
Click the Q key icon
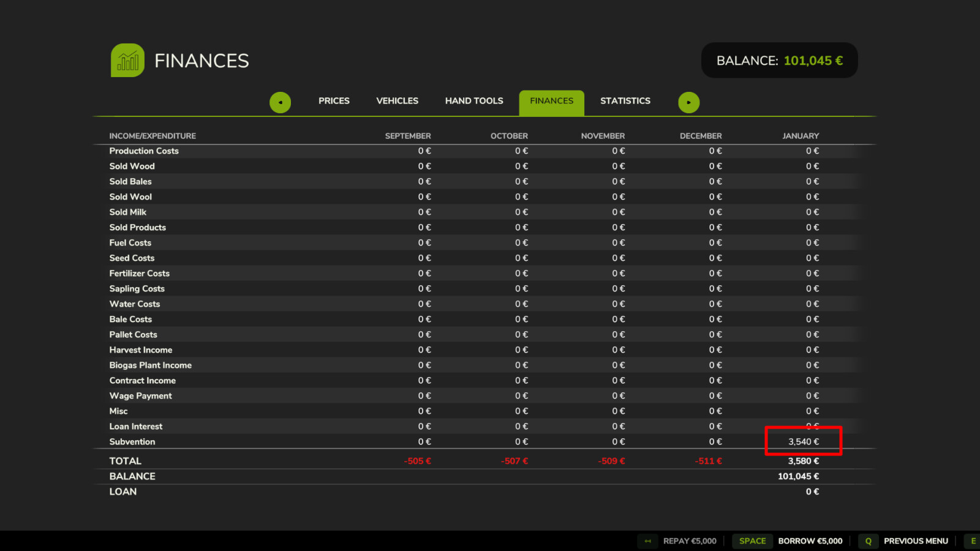coord(868,541)
